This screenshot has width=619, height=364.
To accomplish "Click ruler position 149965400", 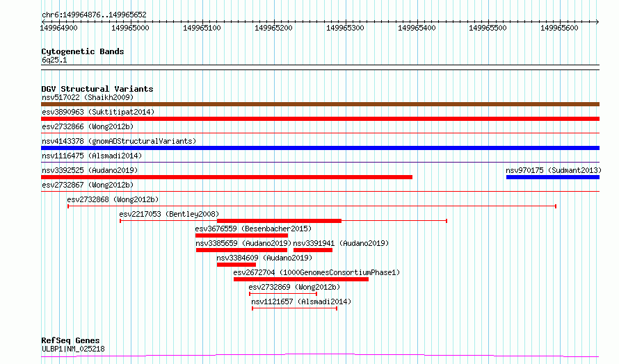I will (417, 28).
